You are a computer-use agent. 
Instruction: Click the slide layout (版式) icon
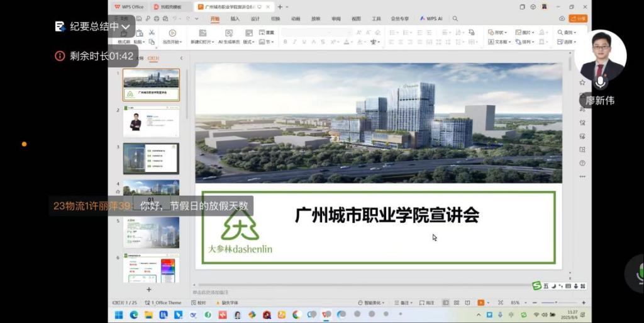[x=249, y=33]
